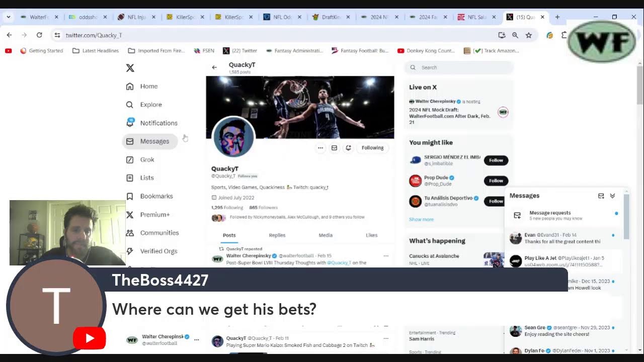Image resolution: width=644 pixels, height=362 pixels.
Task: Switch to the Likes tab
Action: 371,235
